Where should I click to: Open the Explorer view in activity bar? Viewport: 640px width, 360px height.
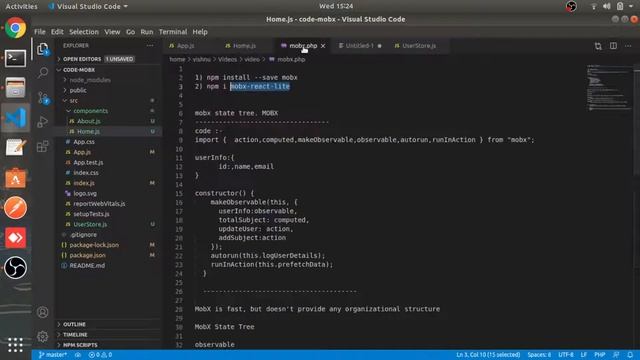(x=43, y=49)
